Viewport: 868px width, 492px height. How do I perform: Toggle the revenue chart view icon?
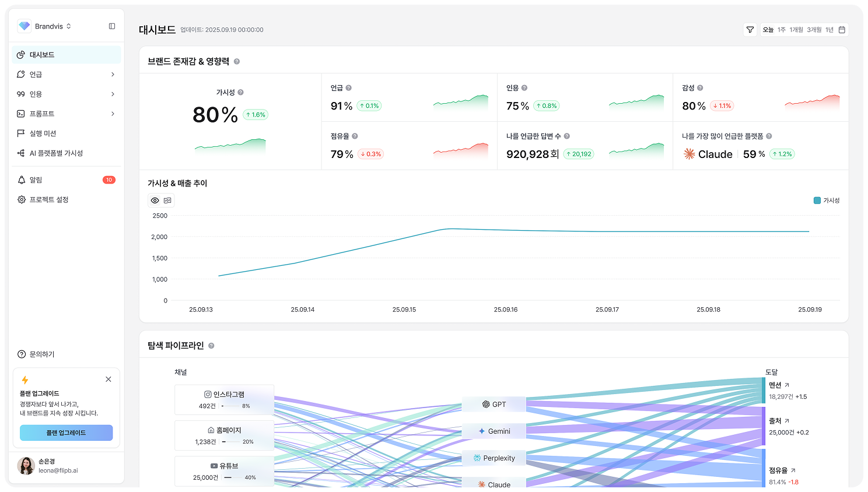tap(167, 201)
